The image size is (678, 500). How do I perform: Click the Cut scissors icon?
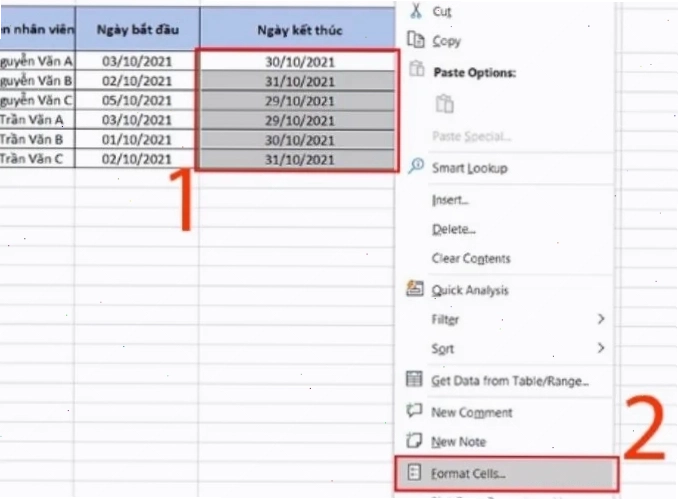416,11
